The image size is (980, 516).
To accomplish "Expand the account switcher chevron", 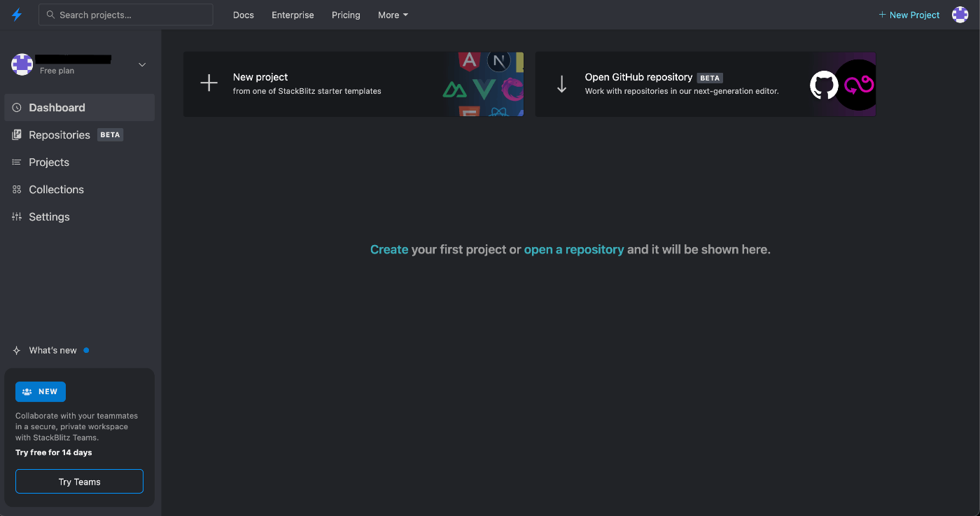I will click(x=142, y=64).
